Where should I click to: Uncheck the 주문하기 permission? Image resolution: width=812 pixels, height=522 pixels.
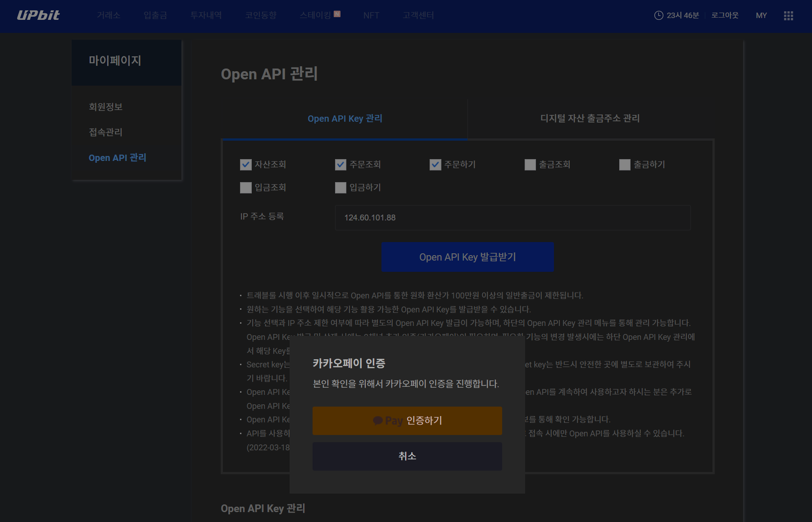click(x=435, y=165)
